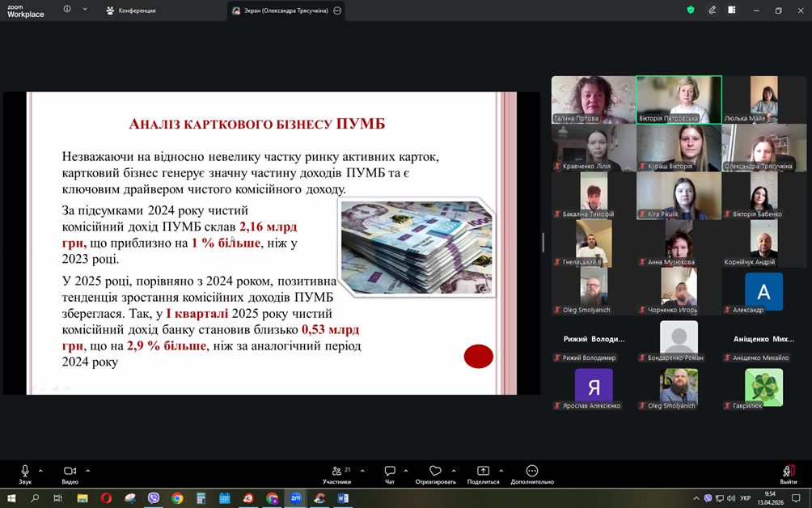Toggle the Видео camera on or off

point(70,472)
